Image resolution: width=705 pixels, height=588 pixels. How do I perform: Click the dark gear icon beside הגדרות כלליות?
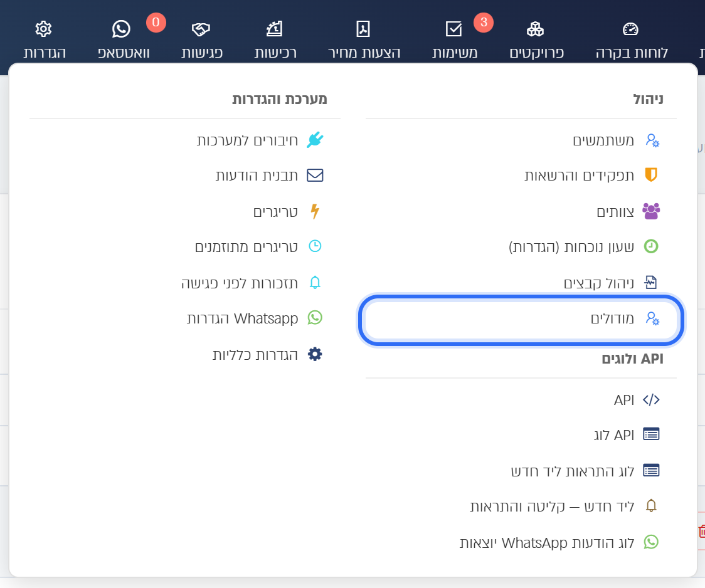pos(315,354)
